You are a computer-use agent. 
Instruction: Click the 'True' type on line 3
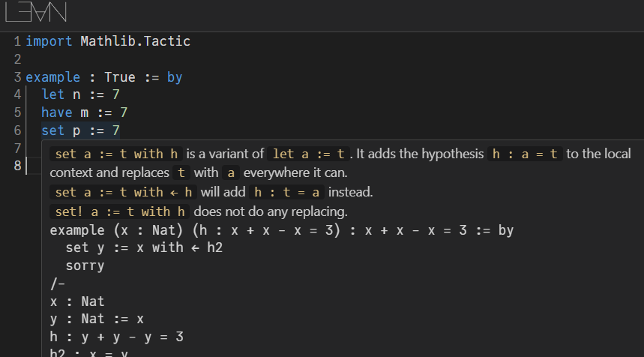120,77
